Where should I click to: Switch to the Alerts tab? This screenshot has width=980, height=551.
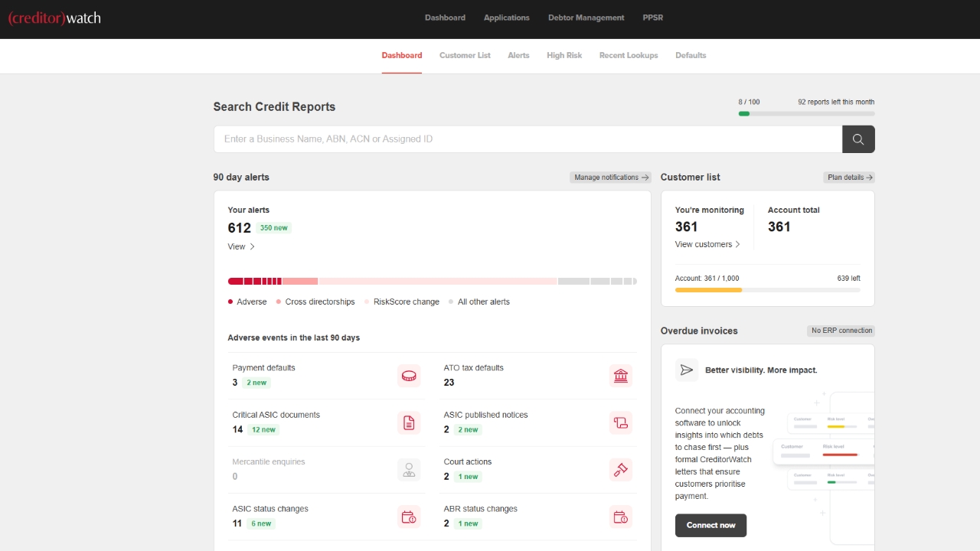point(518,55)
